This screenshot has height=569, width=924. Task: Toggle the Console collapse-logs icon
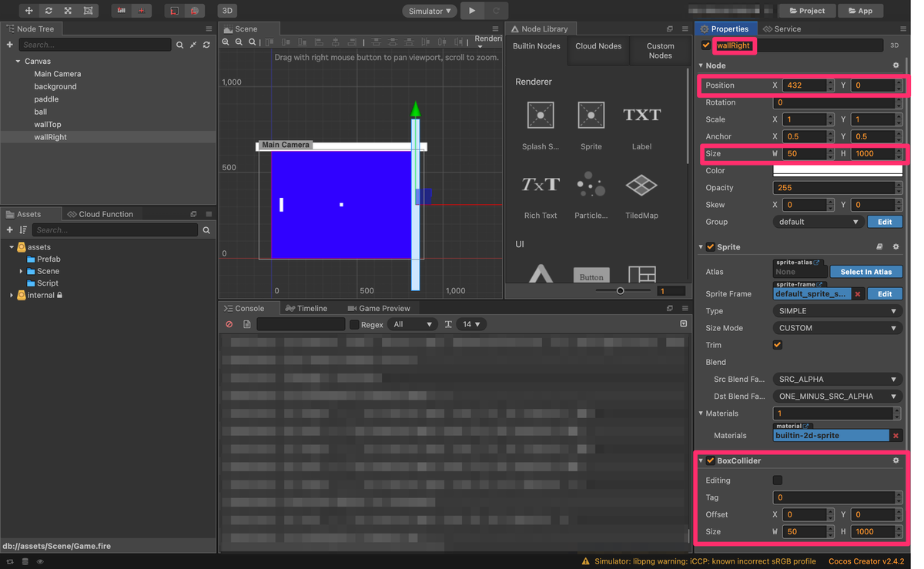[x=683, y=324]
